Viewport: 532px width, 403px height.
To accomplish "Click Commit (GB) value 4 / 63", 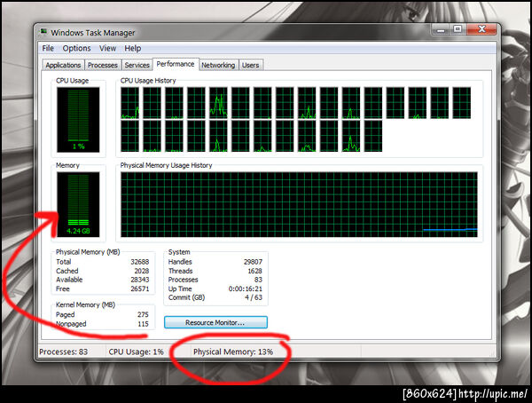I will point(254,297).
